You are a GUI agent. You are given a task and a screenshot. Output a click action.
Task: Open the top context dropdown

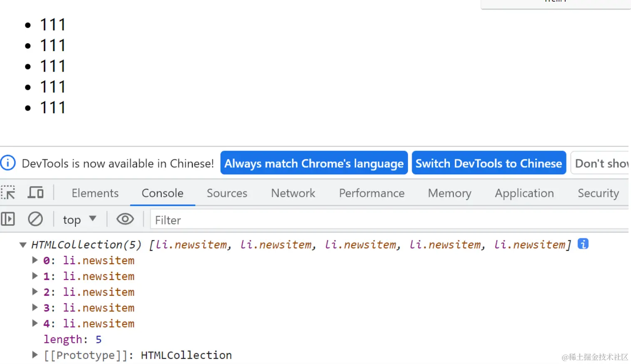[79, 219]
